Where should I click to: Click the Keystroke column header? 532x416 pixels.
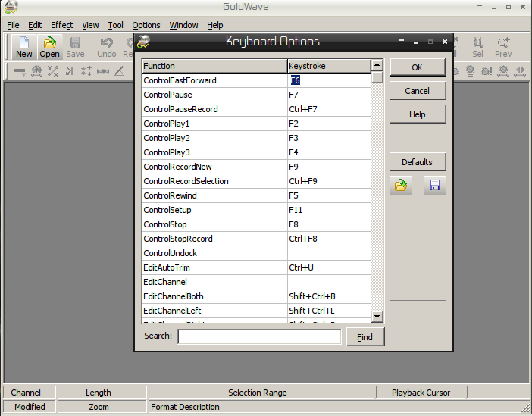point(329,66)
